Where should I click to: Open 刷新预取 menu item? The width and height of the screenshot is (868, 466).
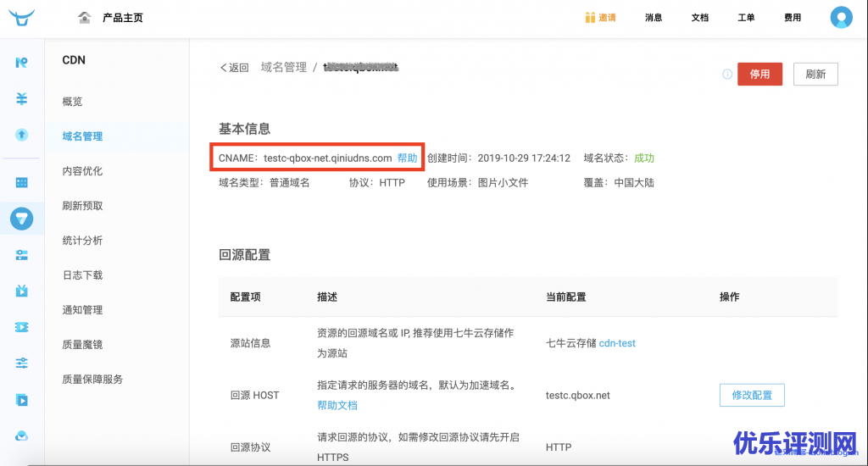point(82,206)
